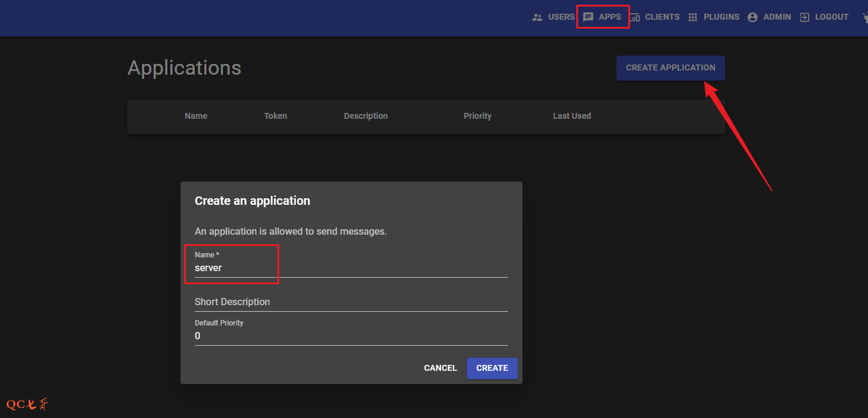Select the ADMIN menu text
The height and width of the screenshot is (418, 868).
[777, 17]
